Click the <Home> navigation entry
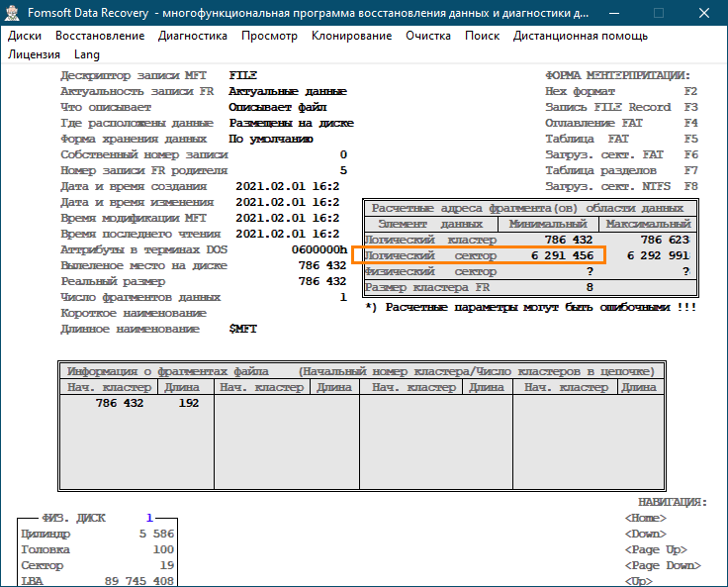This screenshot has width=728, height=587. [x=645, y=518]
